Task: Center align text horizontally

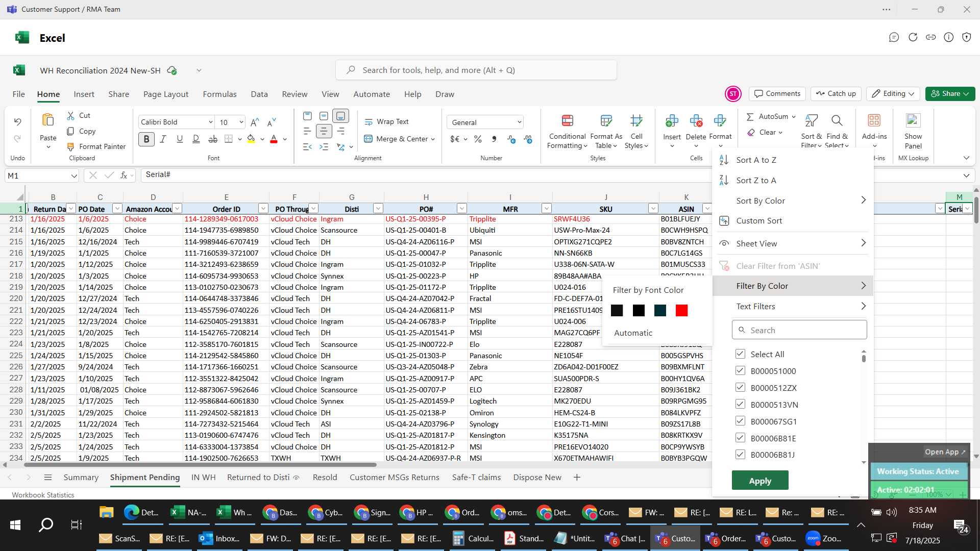Action: [x=324, y=131]
